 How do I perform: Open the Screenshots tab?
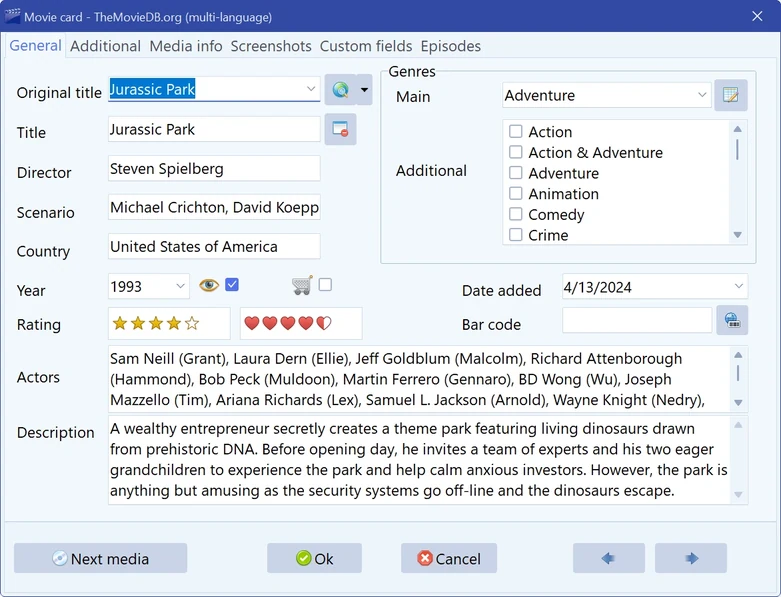[x=271, y=46]
